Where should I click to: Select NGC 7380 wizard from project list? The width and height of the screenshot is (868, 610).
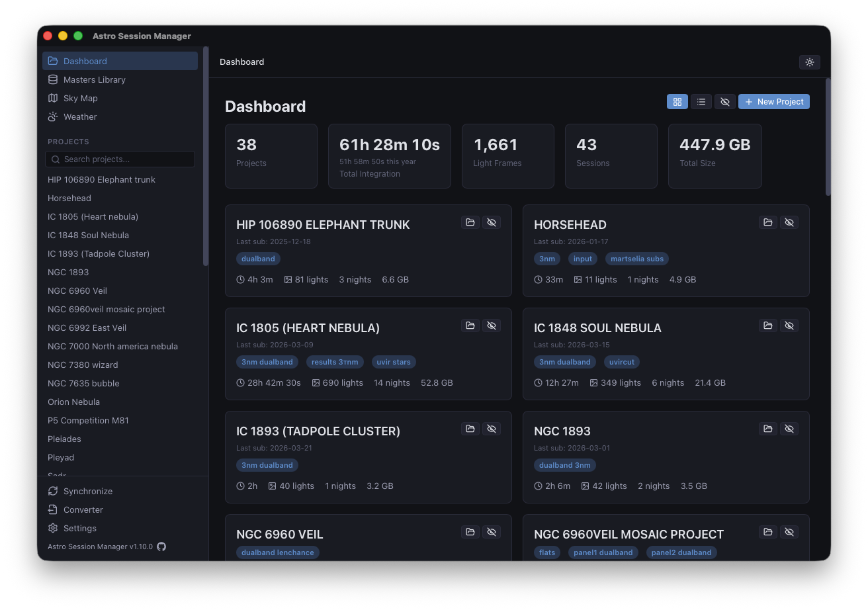click(x=82, y=365)
